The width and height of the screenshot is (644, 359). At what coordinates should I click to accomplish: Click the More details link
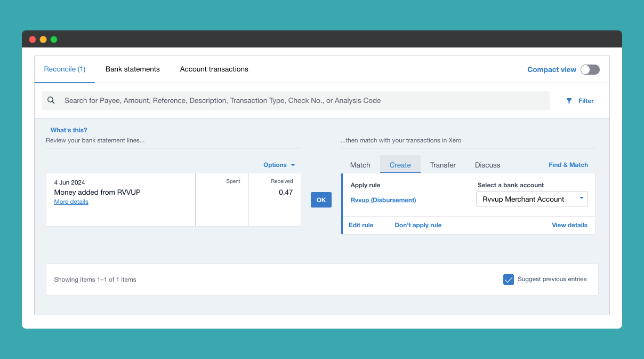pyautogui.click(x=71, y=202)
